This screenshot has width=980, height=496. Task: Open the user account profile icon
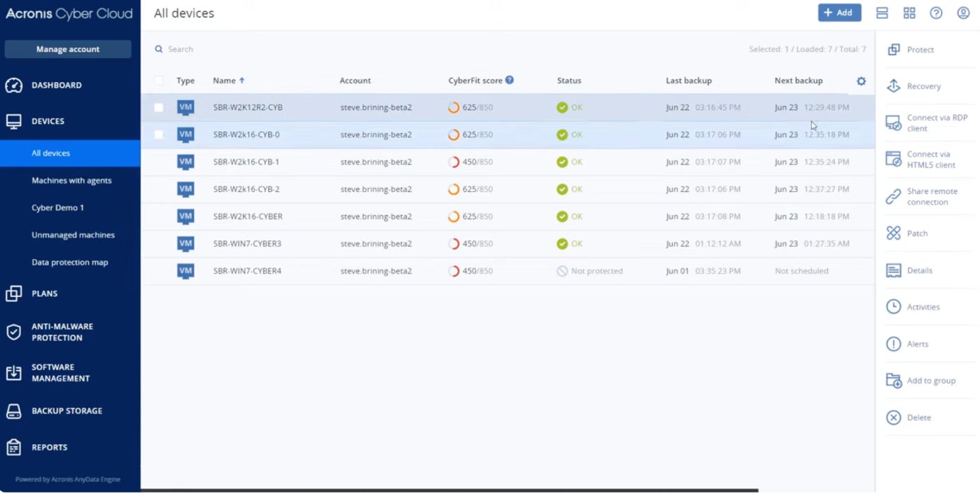tap(963, 13)
